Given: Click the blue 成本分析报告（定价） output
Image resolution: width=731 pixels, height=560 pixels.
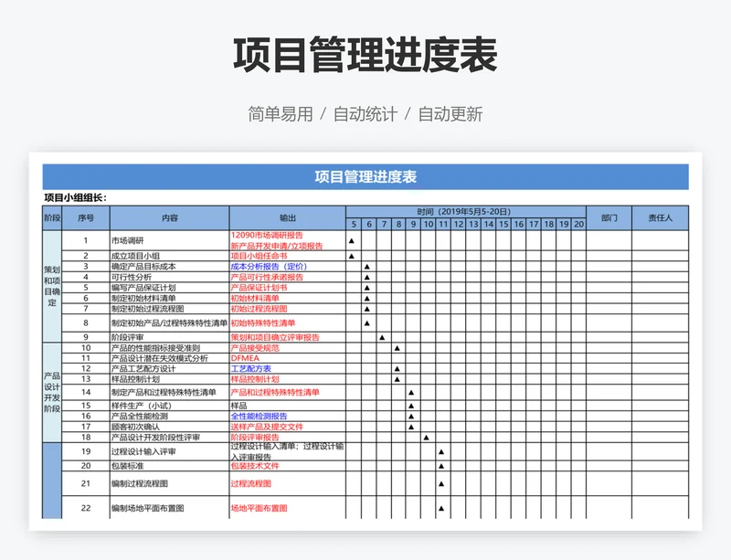Looking at the screenshot, I should tap(269, 267).
